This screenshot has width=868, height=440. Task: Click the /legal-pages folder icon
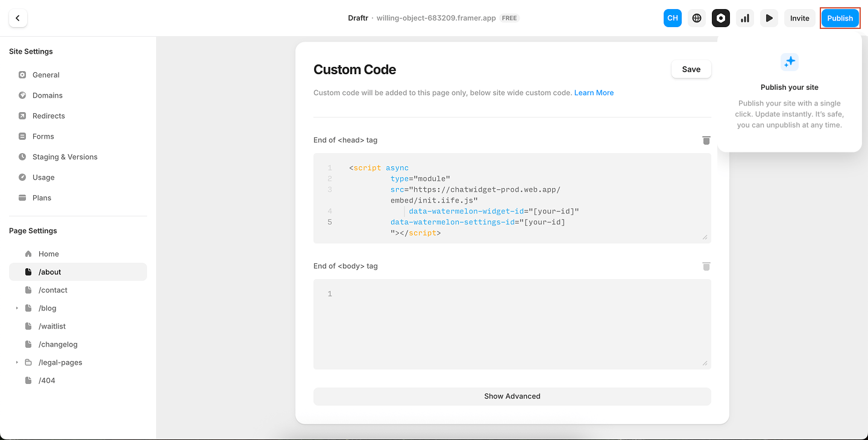(28, 362)
